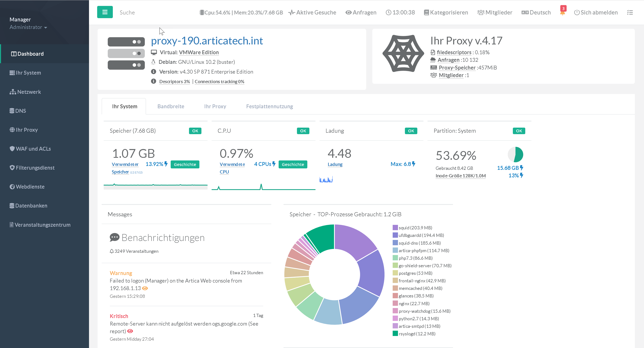This screenshot has height=348, width=644.
Task: Switch to the Bandbreite tab
Action: point(171,106)
